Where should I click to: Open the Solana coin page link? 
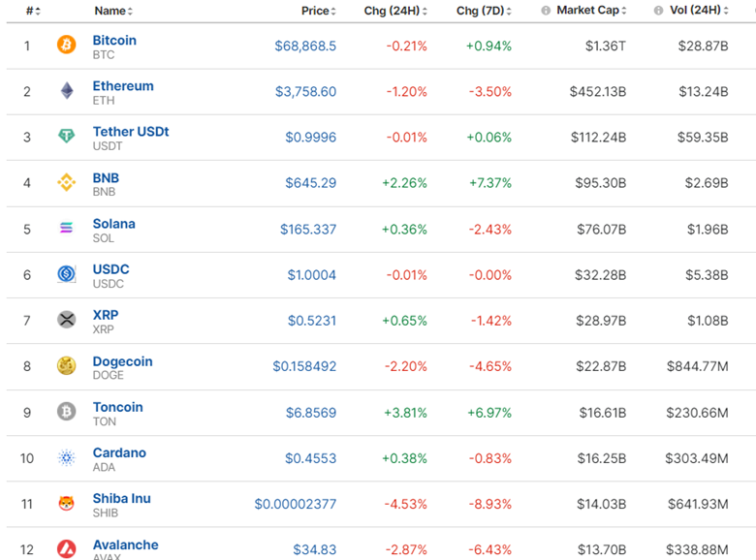(x=113, y=224)
